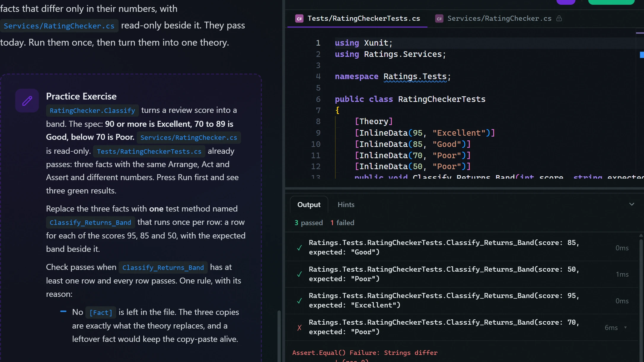This screenshot has height=362, width=644.
Task: Click the InlineData(95, "Excellent") line
Action: (x=425, y=133)
